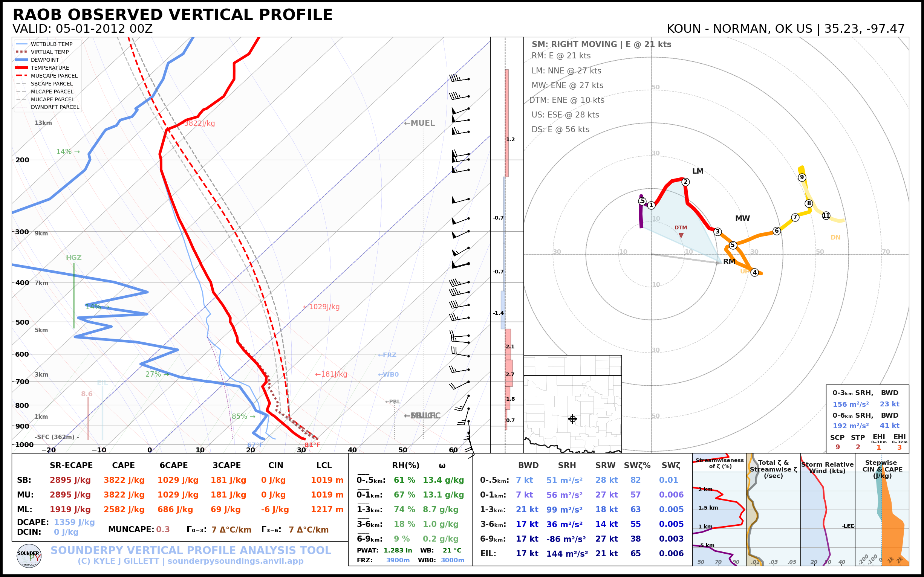Click the SR-ECAPE column header
Viewport: 924px width, 577px height.
(x=71, y=465)
